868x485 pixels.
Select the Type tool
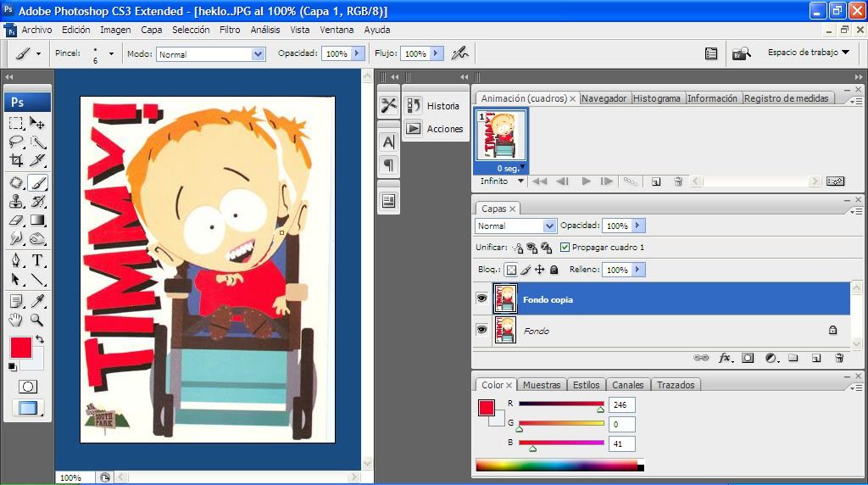tap(37, 260)
